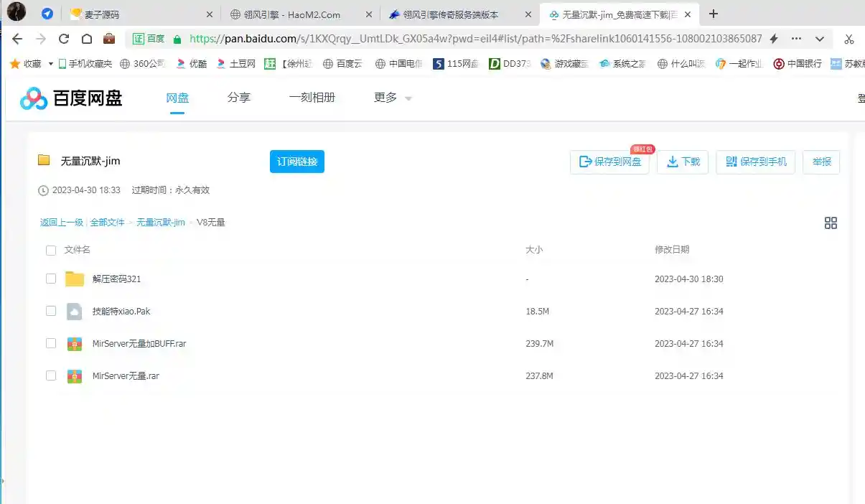
Task: Click the blue checkmark badge icon beside the avatar
Action: pyautogui.click(x=47, y=14)
